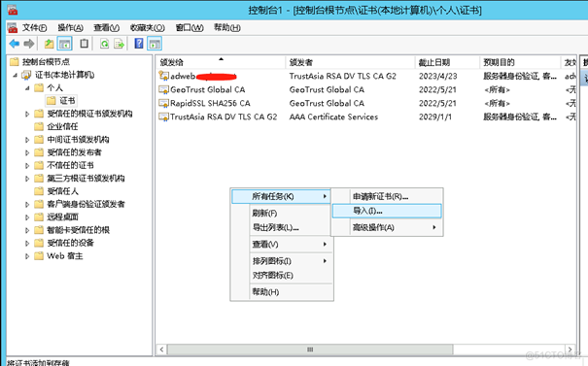The height and width of the screenshot is (366, 588).
Task: Click the Forward arrow toolbar icon
Action: click(29, 44)
